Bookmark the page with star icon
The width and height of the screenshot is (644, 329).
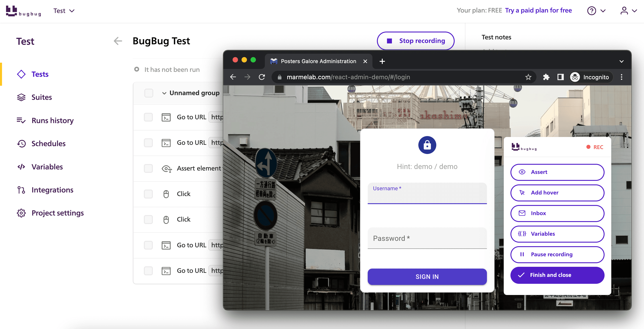point(528,77)
